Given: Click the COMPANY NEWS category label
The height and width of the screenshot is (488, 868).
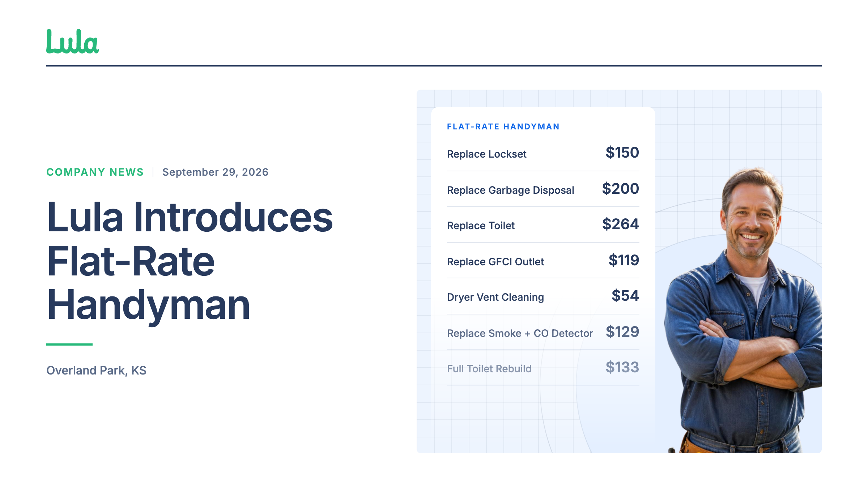Looking at the screenshot, I should tap(95, 172).
